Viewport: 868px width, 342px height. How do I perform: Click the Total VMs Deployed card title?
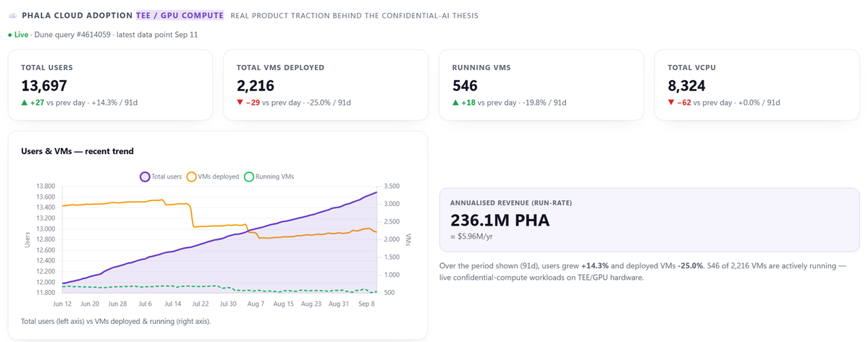pyautogui.click(x=280, y=67)
